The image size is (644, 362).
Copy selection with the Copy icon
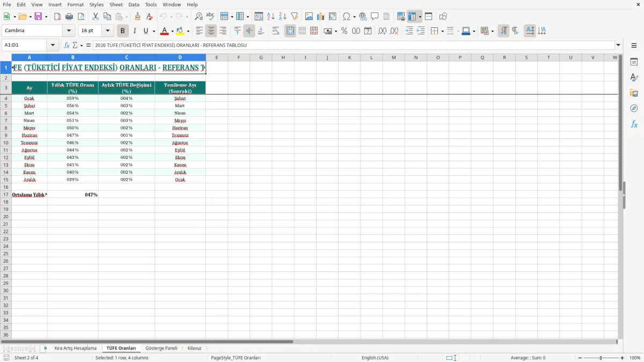coord(107,17)
